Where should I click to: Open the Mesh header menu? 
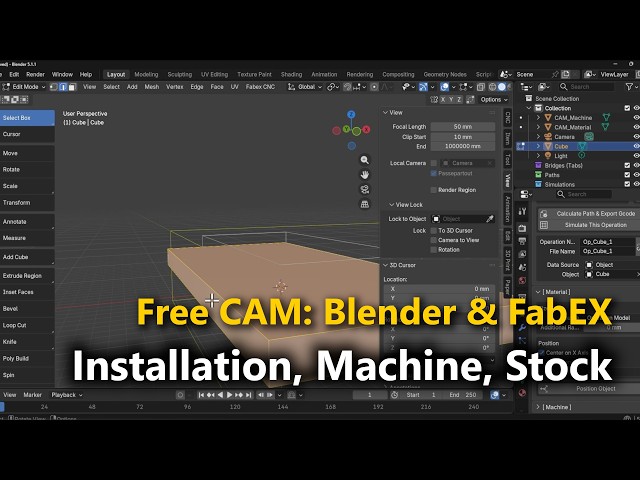pos(152,87)
